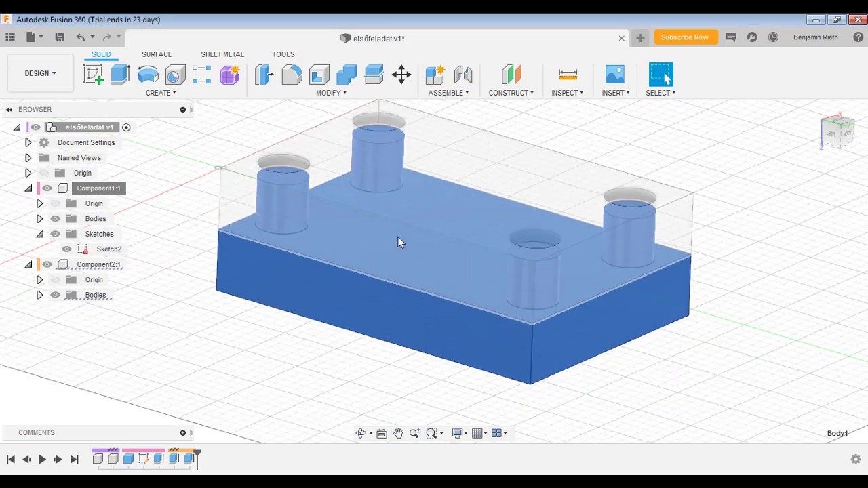Select the Hole tool
This screenshot has width=868, height=488.
click(175, 75)
